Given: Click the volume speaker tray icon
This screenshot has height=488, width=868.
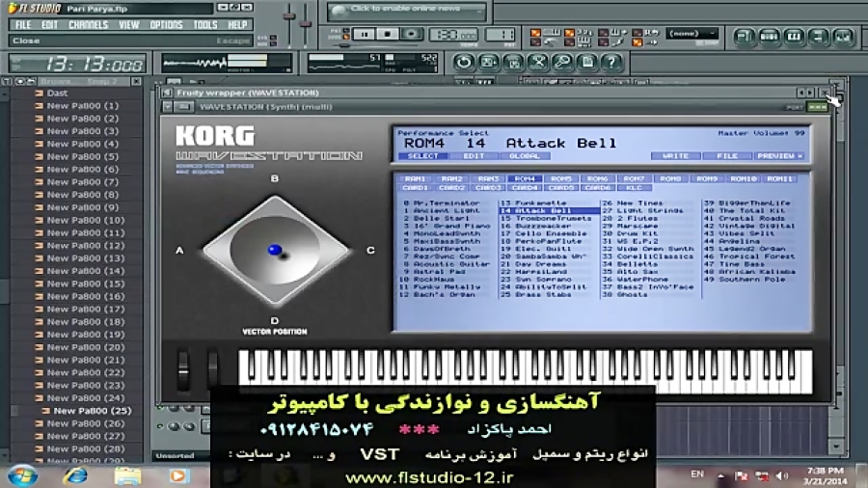Looking at the screenshot, I should point(781,475).
